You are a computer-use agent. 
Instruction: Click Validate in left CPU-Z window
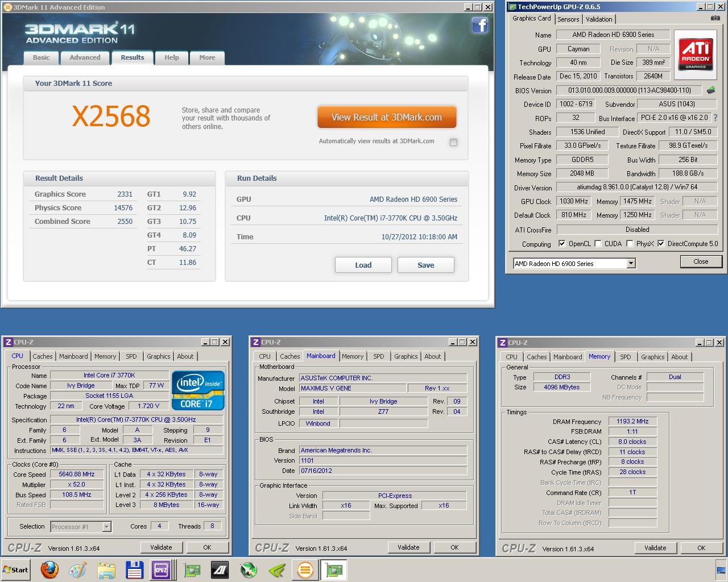pos(161,547)
